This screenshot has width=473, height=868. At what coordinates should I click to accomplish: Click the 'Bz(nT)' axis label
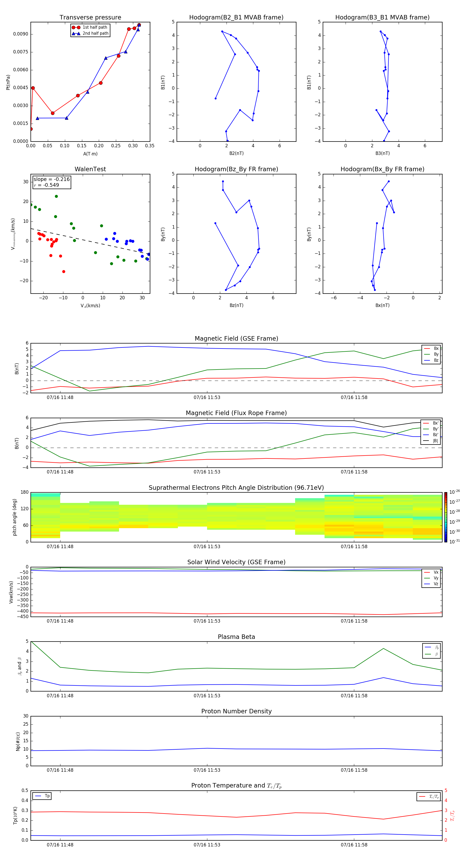(x=236, y=305)
